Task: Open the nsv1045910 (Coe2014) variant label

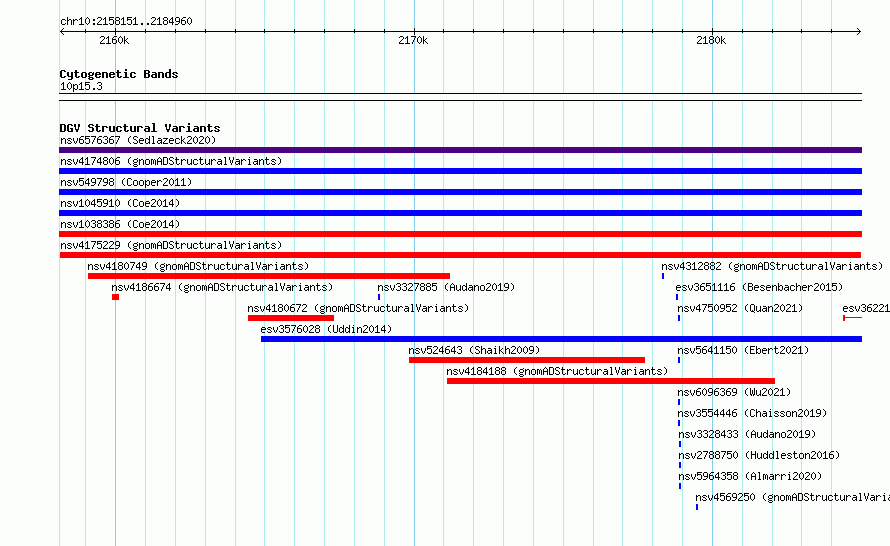Action: point(120,203)
